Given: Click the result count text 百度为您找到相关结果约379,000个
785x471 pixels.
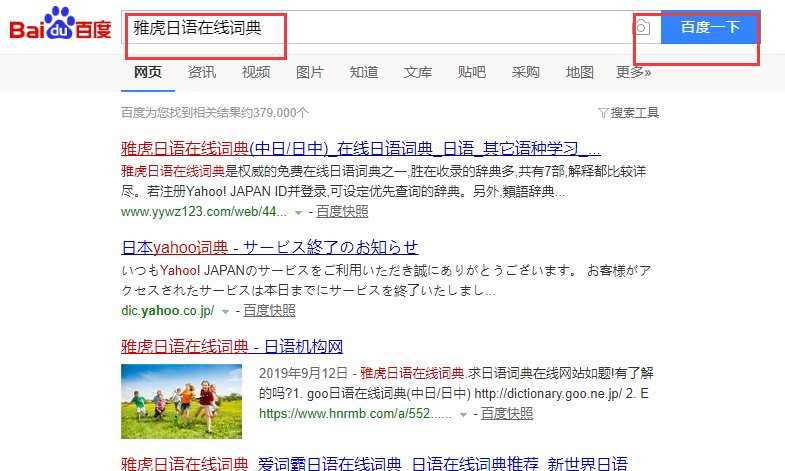Looking at the screenshot, I should pyautogui.click(x=215, y=113).
